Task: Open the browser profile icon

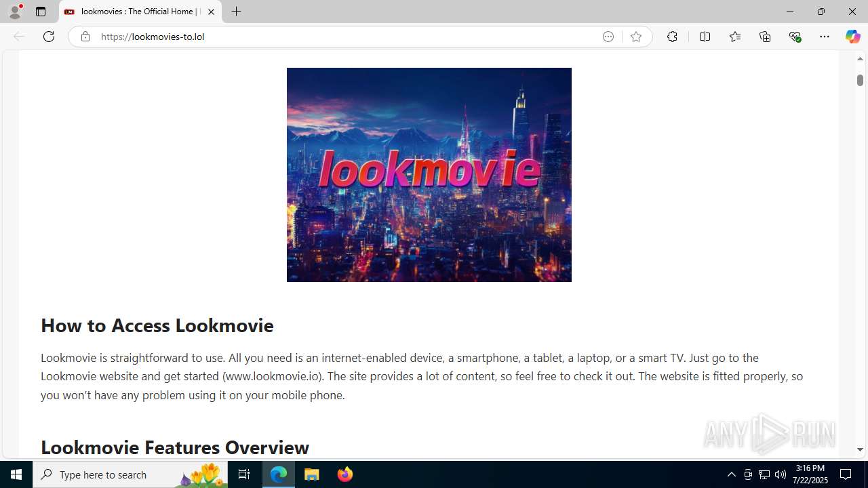Action: pos(15,12)
